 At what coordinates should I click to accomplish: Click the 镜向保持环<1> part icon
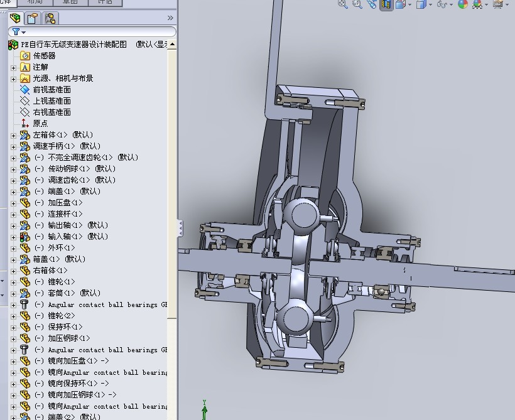[25, 383]
